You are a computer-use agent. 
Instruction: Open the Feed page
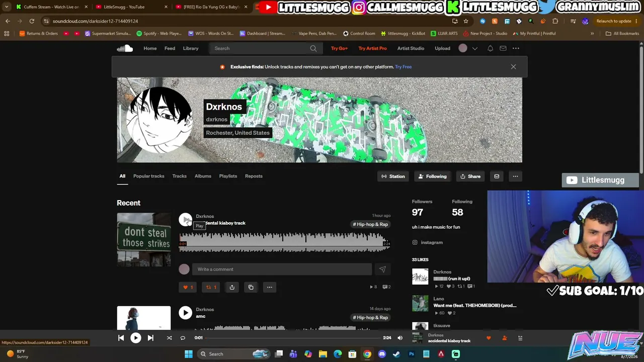point(170,48)
